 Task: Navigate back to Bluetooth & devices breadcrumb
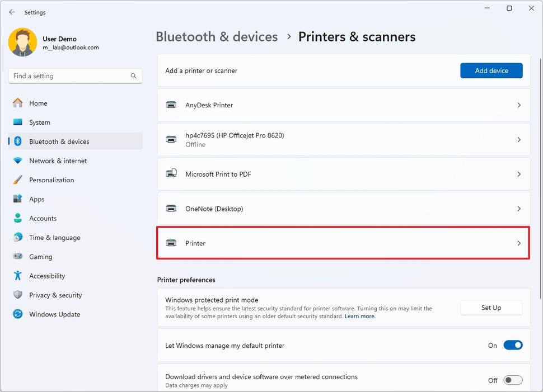click(x=217, y=36)
